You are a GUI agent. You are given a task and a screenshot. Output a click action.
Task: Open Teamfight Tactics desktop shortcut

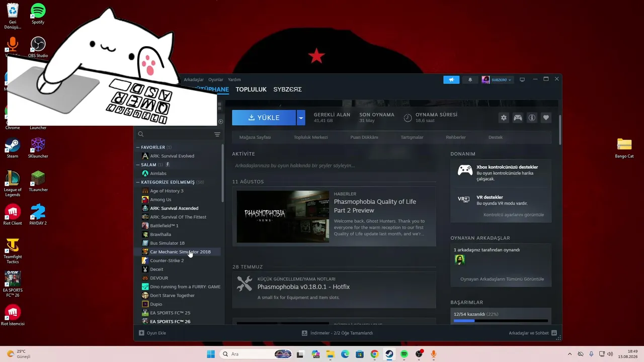coord(13,251)
